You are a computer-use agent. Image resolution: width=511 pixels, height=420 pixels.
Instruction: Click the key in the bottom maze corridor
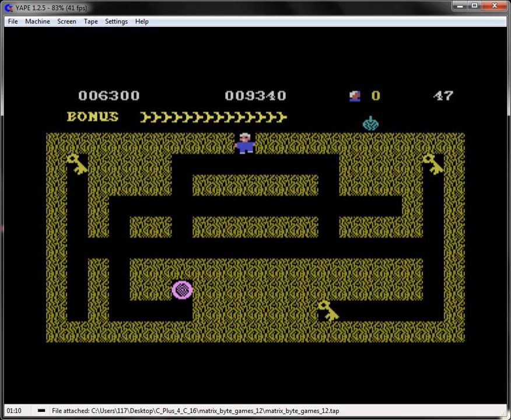pos(328,311)
